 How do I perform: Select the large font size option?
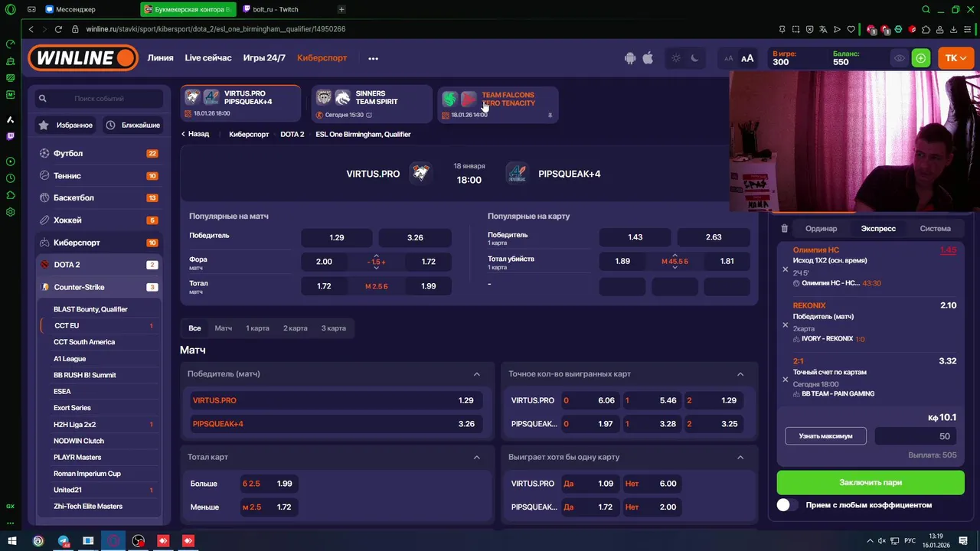coord(747,58)
